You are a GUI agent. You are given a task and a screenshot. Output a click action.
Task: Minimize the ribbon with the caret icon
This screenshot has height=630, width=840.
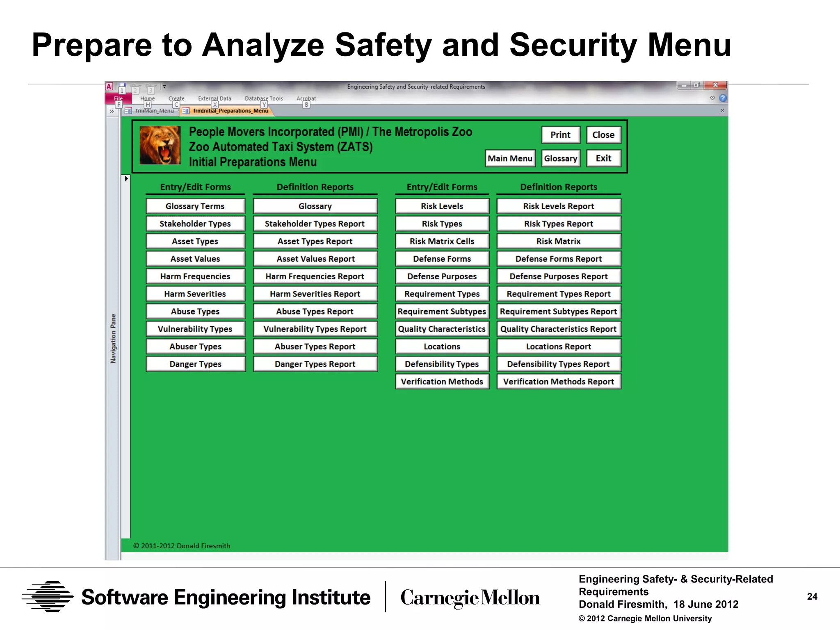712,98
